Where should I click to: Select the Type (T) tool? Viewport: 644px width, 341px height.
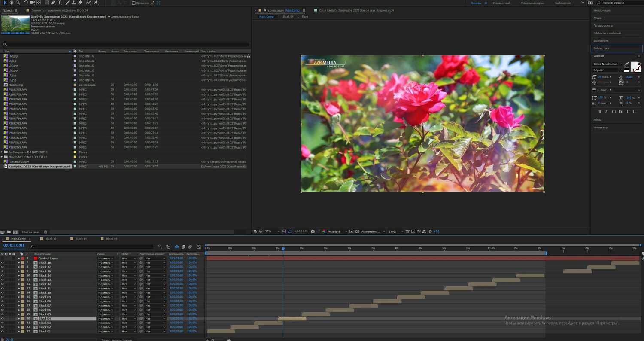[59, 3]
